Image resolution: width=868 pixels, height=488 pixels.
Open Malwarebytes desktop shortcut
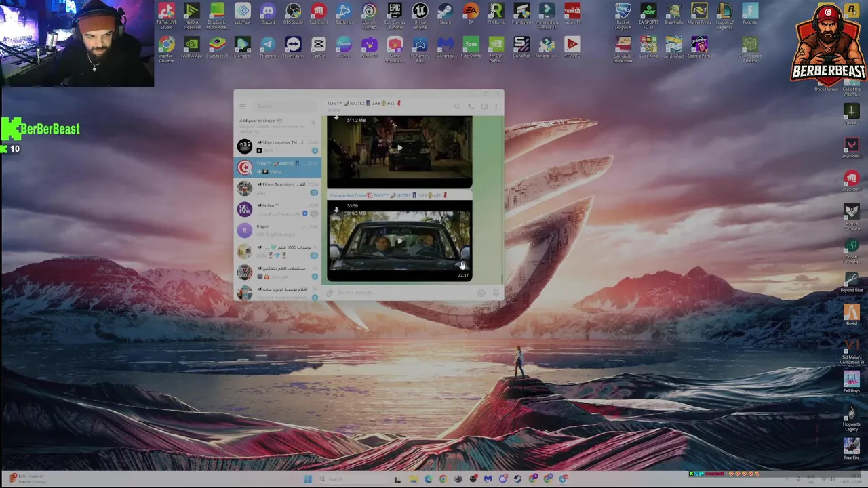pyautogui.click(x=445, y=48)
